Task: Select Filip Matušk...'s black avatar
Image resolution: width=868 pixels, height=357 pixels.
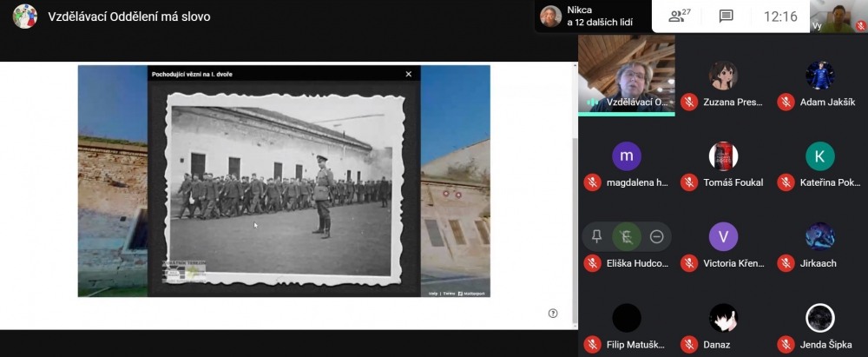Action: (627, 318)
